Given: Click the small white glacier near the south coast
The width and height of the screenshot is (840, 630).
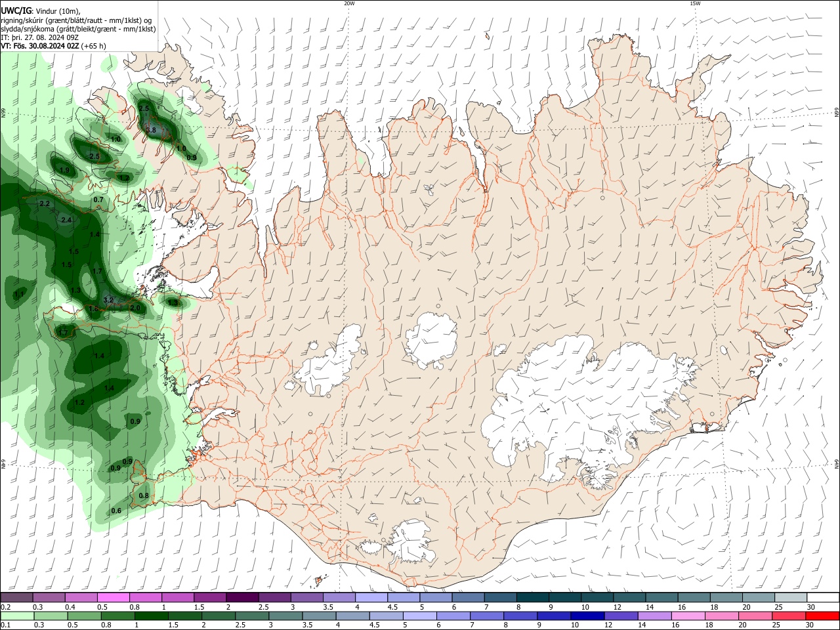Looking at the screenshot, I should [413, 541].
